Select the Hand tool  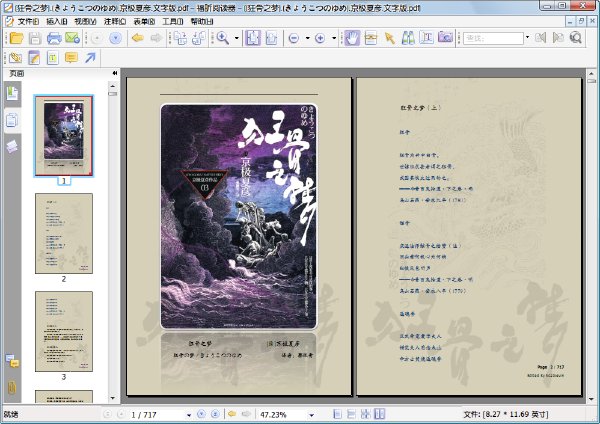click(352, 38)
